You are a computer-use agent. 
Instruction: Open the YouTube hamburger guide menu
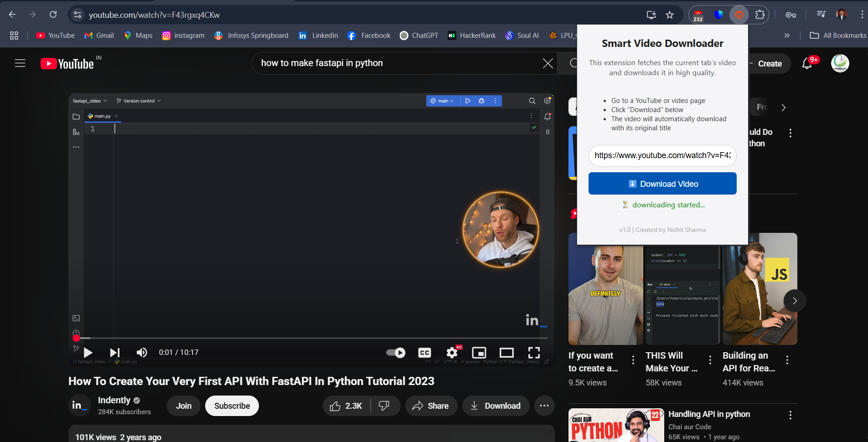pyautogui.click(x=20, y=63)
